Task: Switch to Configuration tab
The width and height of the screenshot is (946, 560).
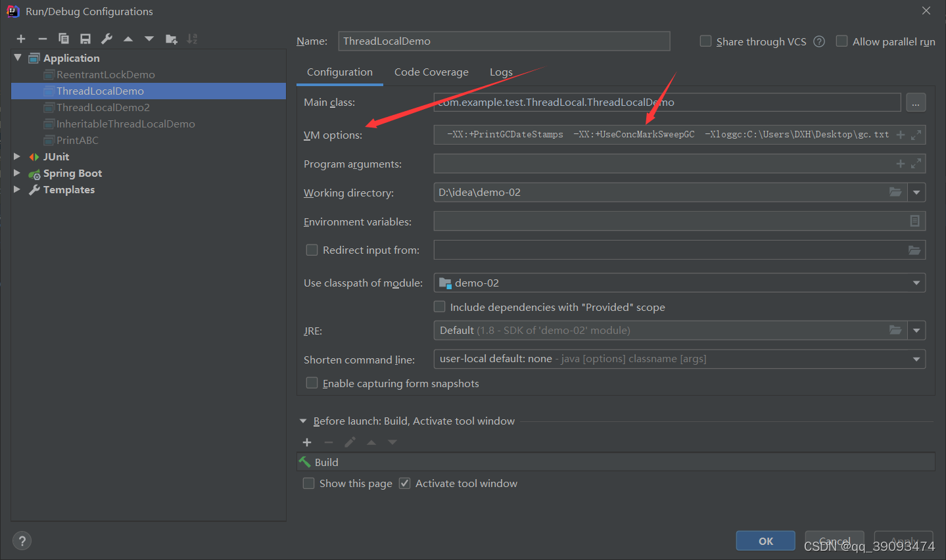Action: point(340,72)
